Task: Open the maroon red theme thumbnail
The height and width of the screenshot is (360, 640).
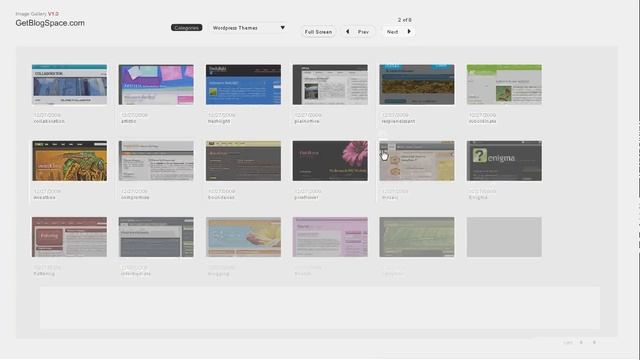Action: [69, 237]
